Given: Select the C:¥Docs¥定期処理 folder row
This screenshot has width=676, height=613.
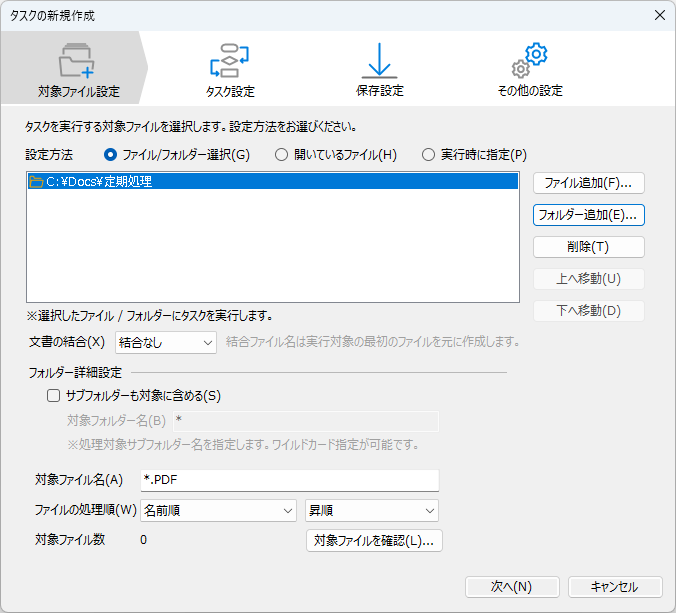Looking at the screenshot, I should click(273, 181).
